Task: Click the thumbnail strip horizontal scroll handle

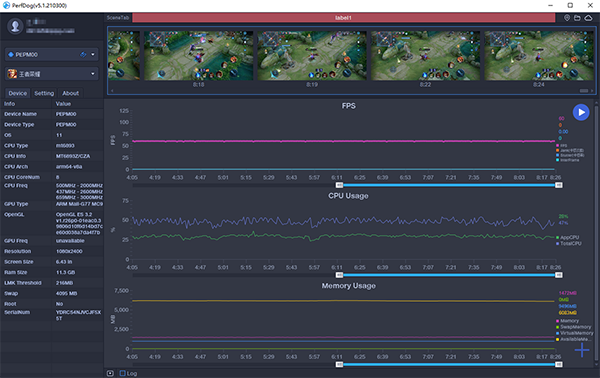Action: [584, 91]
